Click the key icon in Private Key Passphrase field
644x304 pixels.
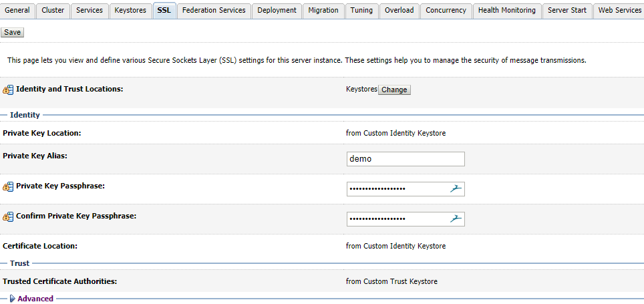click(x=456, y=189)
